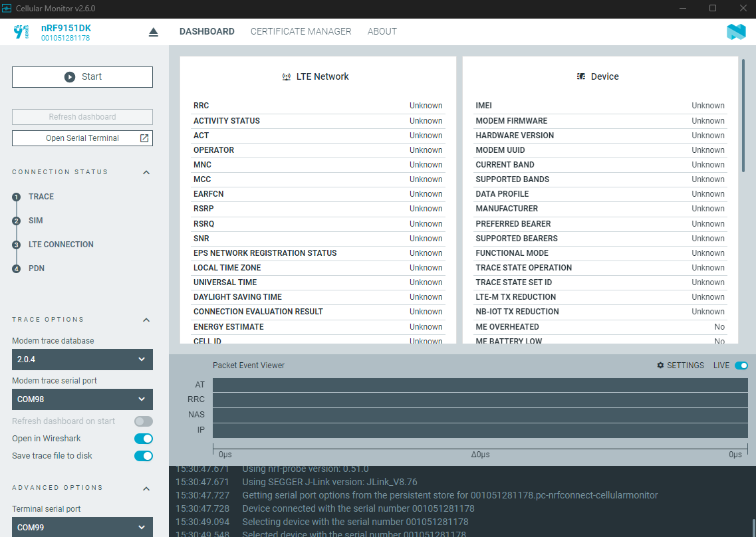Click the dashboard vertical scrollbar

pos(743,116)
